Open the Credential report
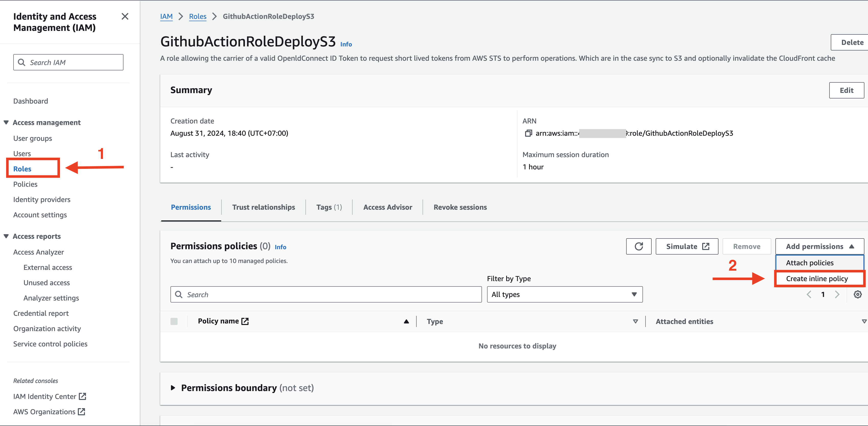Image resolution: width=868 pixels, height=426 pixels. (x=41, y=314)
